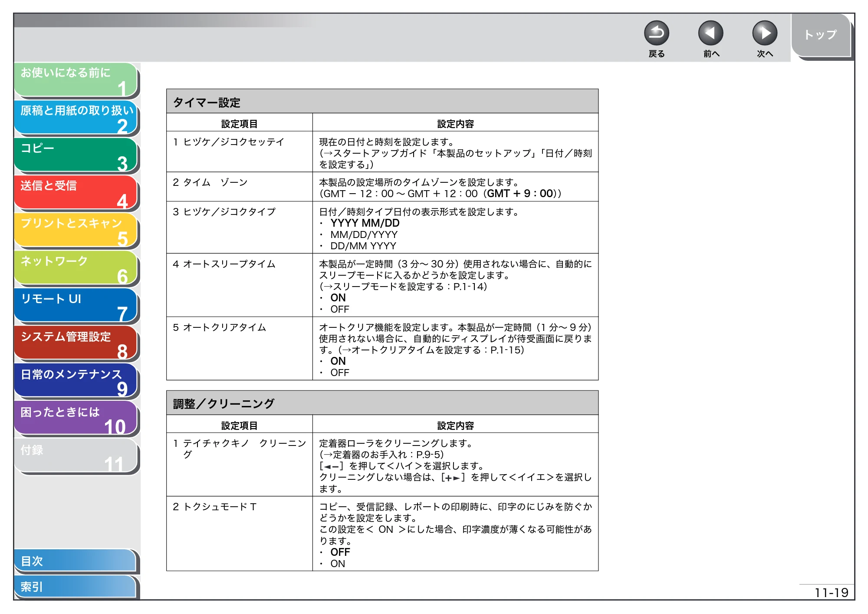Click the 戻る (back) round icon
The width and height of the screenshot is (868, 614).
click(x=656, y=33)
